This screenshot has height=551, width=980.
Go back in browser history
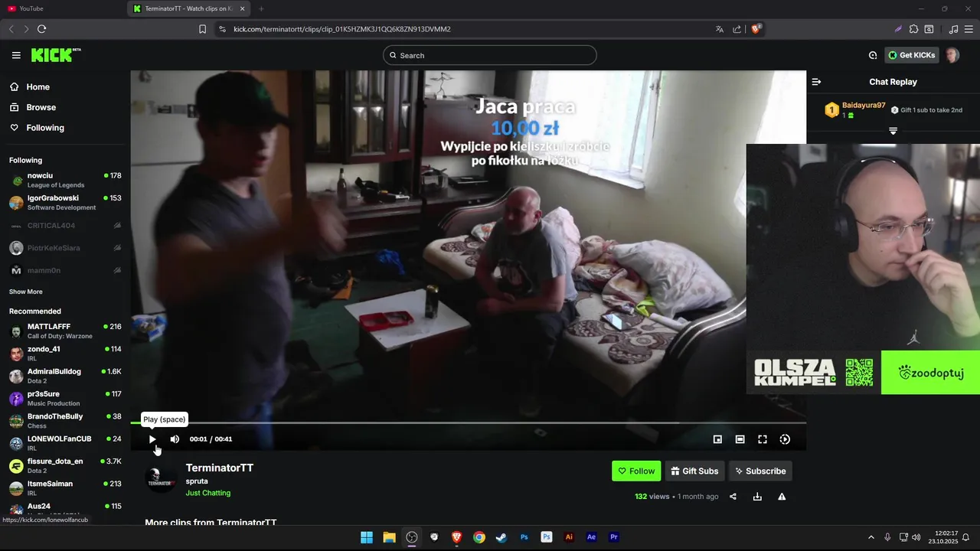coord(11,29)
